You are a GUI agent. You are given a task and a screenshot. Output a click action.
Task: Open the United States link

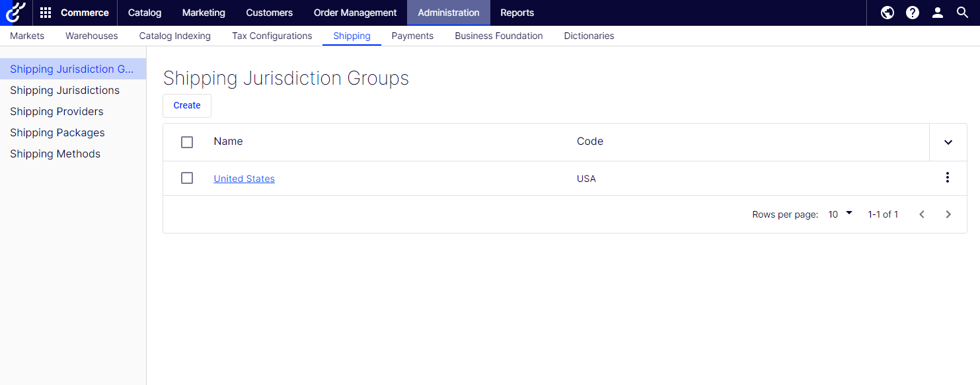click(245, 179)
